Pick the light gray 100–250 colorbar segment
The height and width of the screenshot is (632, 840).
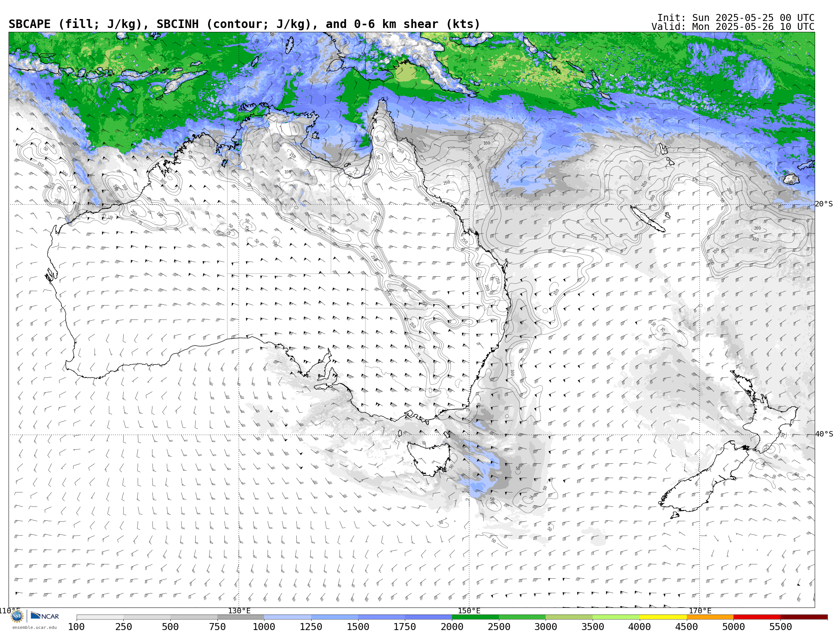click(x=100, y=617)
